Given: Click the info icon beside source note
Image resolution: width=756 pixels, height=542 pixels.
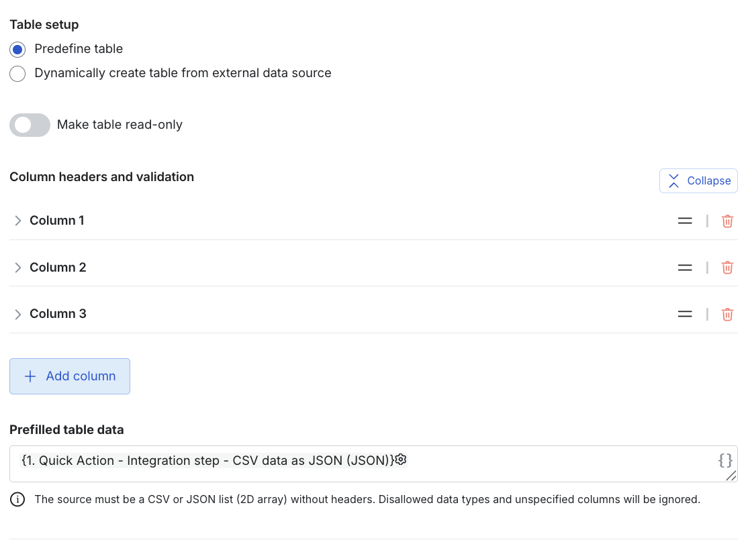Looking at the screenshot, I should (17, 500).
